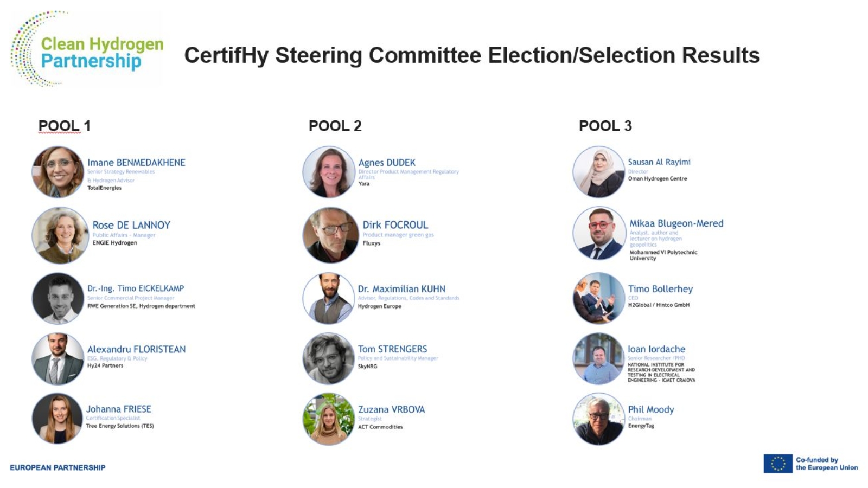Select Dirk FOCROUL's portrait
868x488 pixels.
[x=330, y=235]
